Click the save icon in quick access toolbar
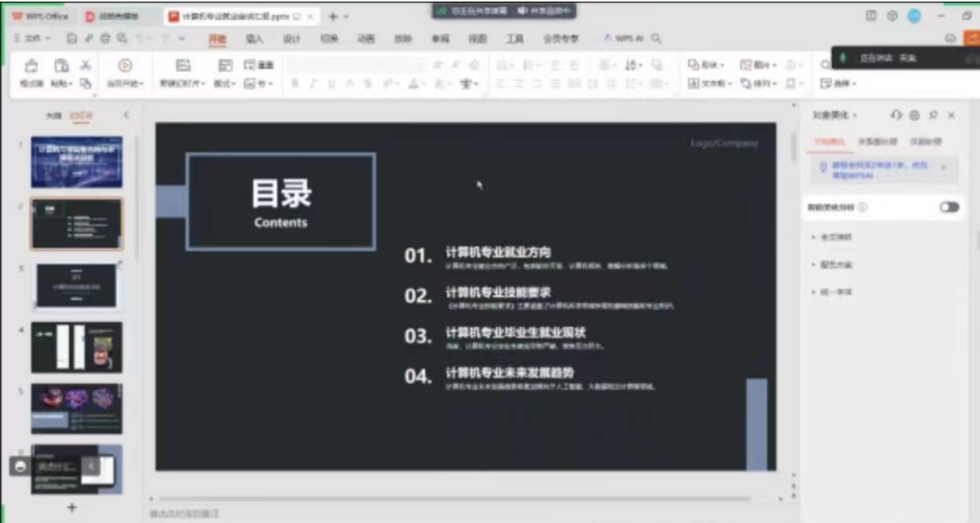The width and height of the screenshot is (980, 523). click(72, 38)
